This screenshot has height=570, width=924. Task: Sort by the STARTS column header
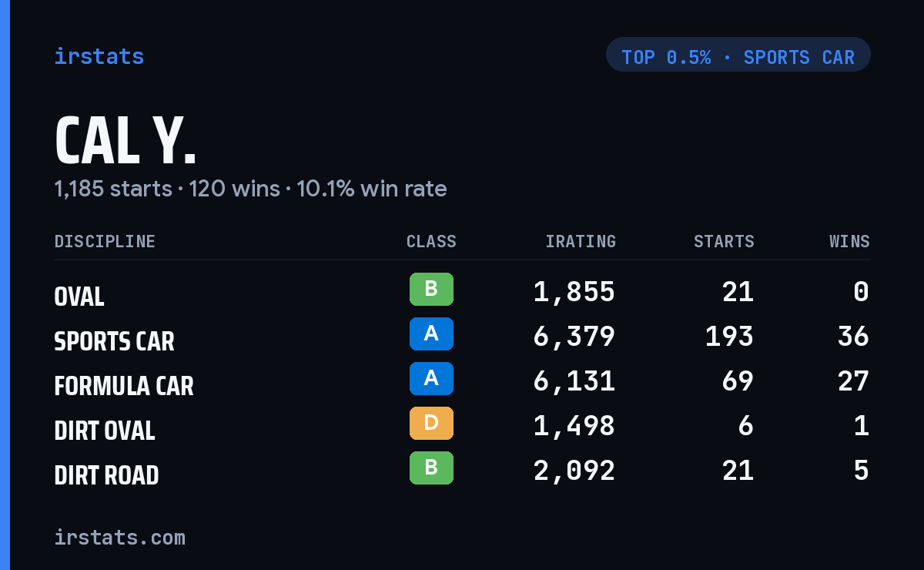coord(724,242)
